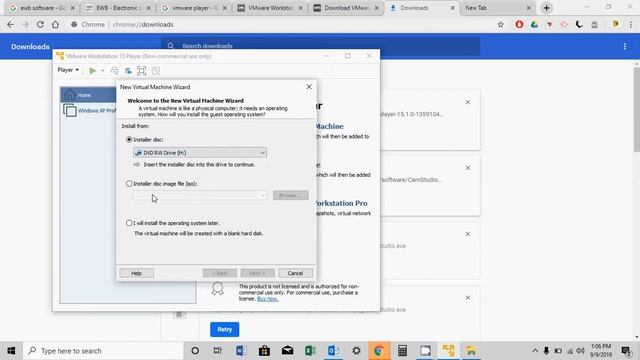The width and height of the screenshot is (640, 360).
Task: Close the New Virtual Machine Wizard dialog
Action: coord(309,87)
